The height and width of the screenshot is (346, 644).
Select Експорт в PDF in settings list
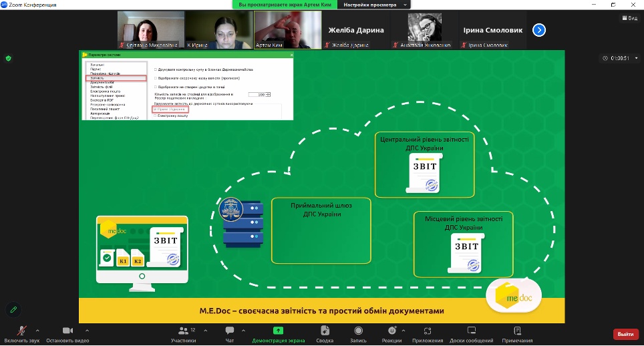tap(102, 100)
